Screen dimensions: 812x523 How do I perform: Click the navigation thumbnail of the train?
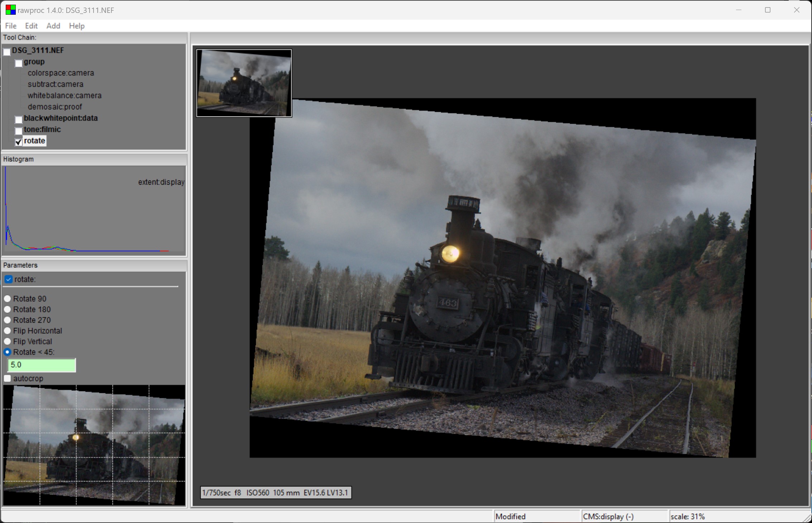coord(244,83)
